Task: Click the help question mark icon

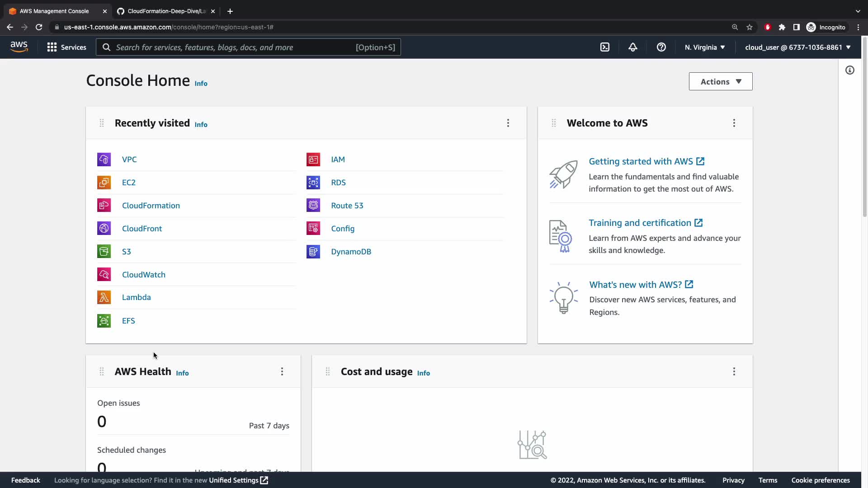Action: coord(661,47)
